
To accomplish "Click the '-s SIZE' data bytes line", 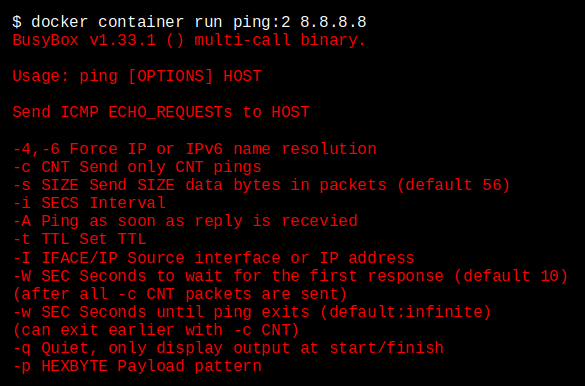I will pyautogui.click(x=261, y=185).
